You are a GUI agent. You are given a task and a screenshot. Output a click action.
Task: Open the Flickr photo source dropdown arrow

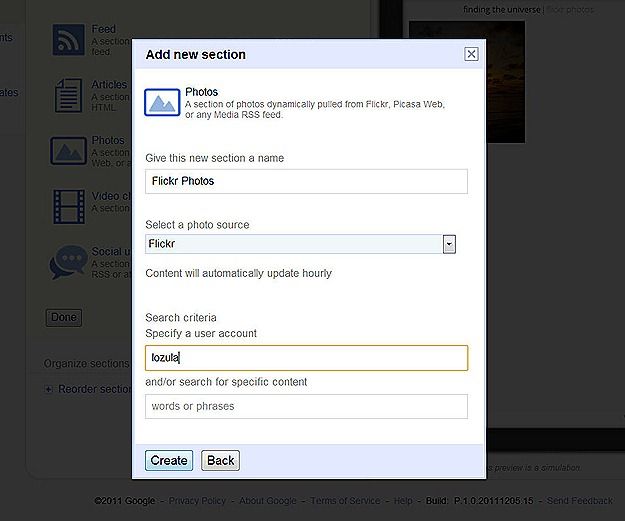pyautogui.click(x=449, y=244)
